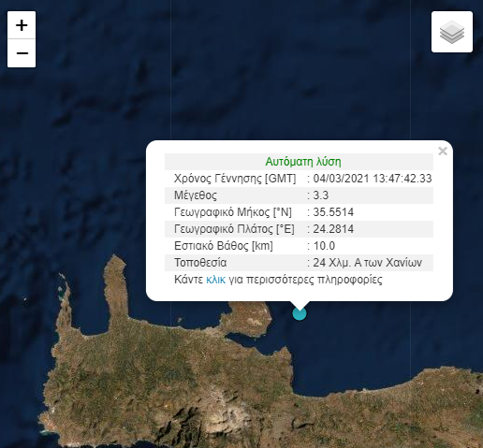Follow the κλικ link for more details
Viewport: 483px width, 448px height.
click(x=215, y=280)
